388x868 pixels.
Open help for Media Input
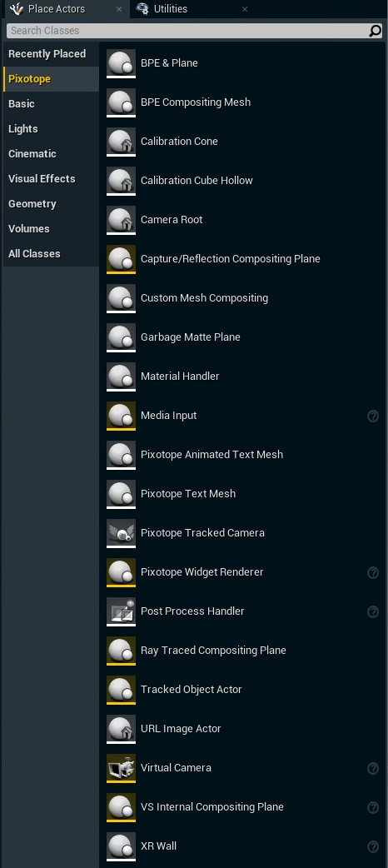(373, 416)
